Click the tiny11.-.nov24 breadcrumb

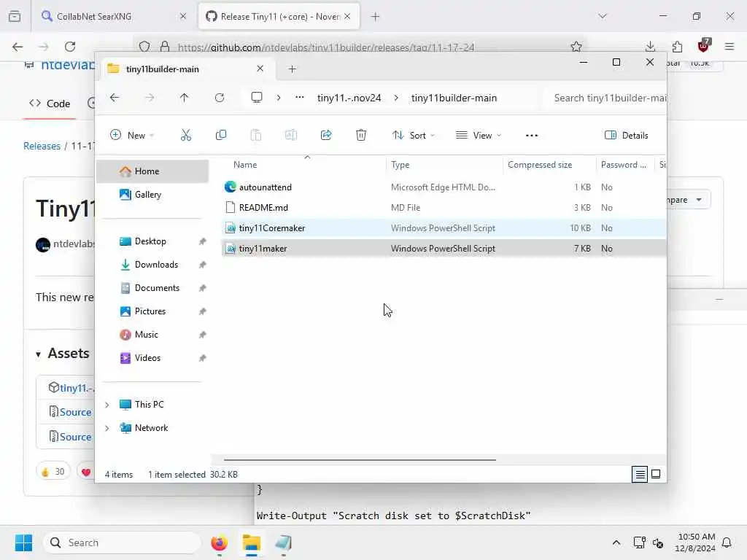point(349,98)
